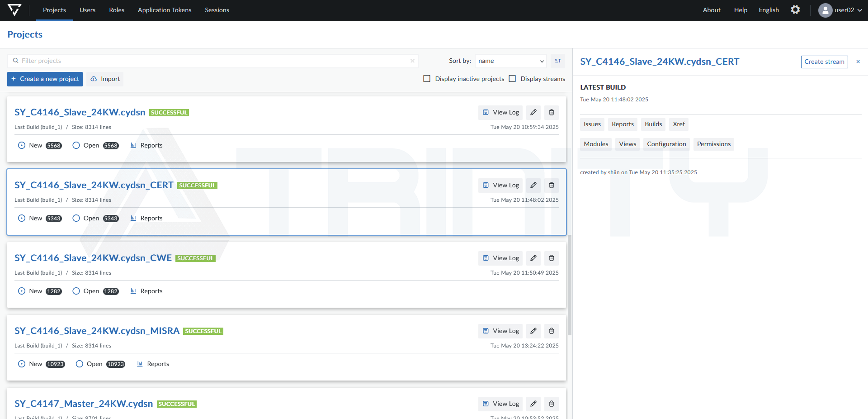Click the New issues icon for the CERT project
The image size is (868, 419).
[22, 218]
